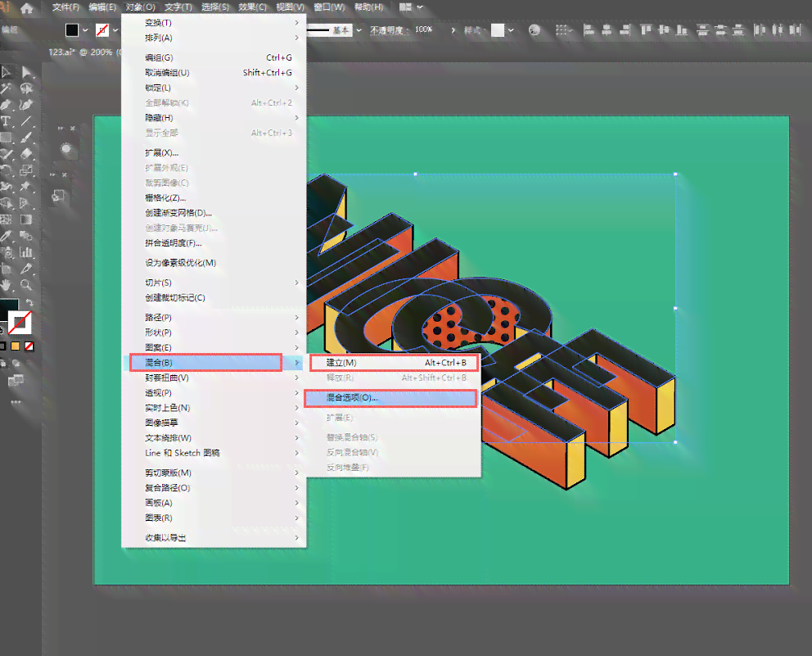Select the Gradient tool
812x656 pixels.
pos(26,219)
